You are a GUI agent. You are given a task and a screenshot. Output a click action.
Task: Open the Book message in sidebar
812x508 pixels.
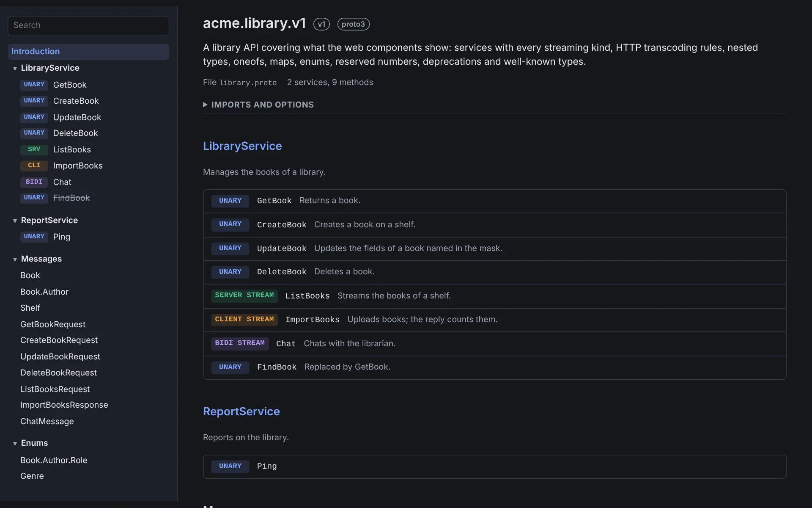point(30,275)
